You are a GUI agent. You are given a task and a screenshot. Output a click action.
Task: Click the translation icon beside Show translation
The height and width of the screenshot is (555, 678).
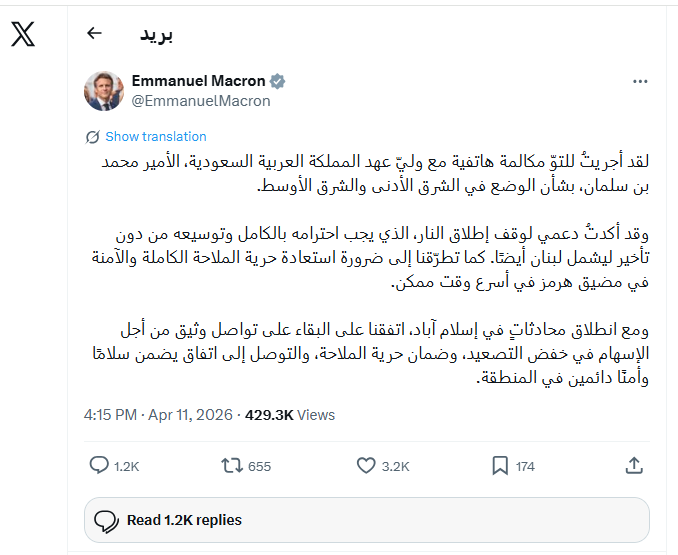93,137
